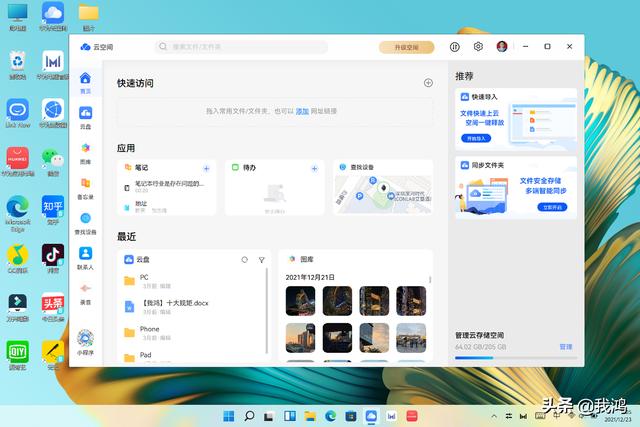Image resolution: width=640 pixels, height=427 pixels.
Task: Add new note with 笔记 plus icon
Action: click(206, 168)
